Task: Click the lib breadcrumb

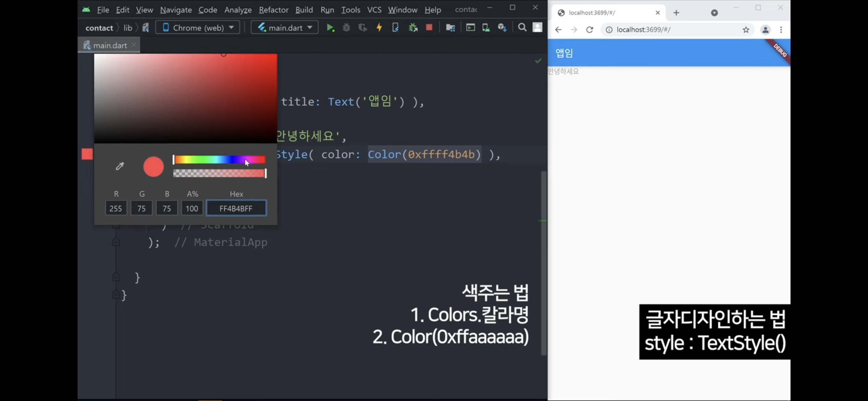Action: point(128,28)
